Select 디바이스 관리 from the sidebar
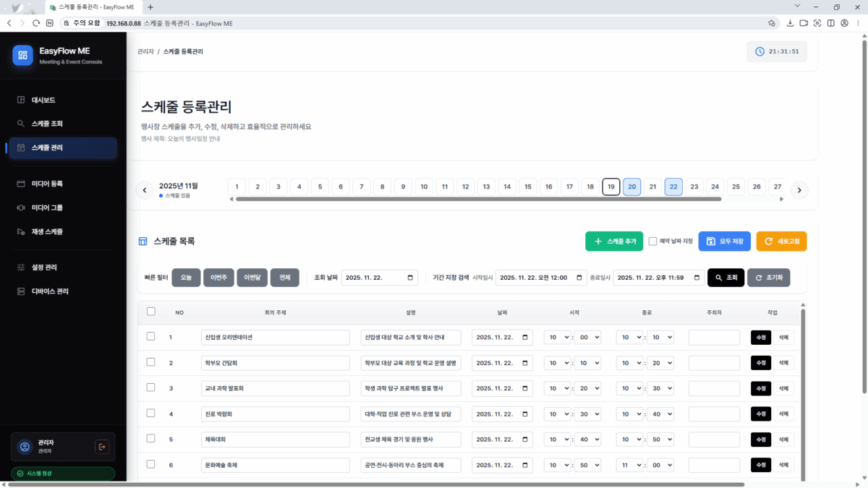 point(45,291)
